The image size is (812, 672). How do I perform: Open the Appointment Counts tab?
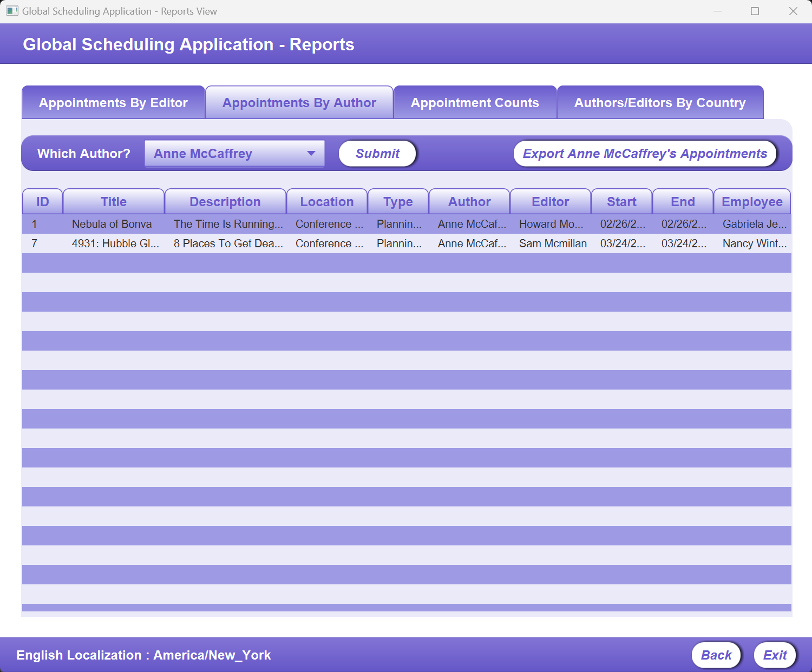[475, 102]
